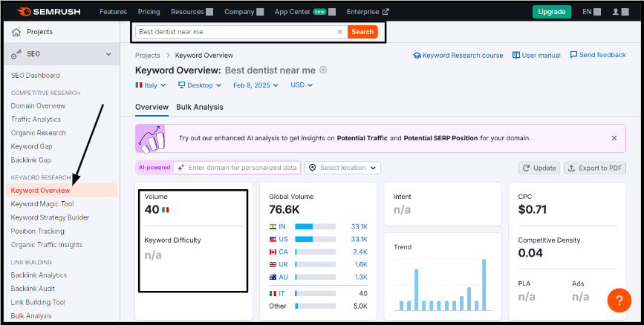This screenshot has width=644, height=325.
Task: Click the IN 33.1K volume link
Action: tap(359, 226)
